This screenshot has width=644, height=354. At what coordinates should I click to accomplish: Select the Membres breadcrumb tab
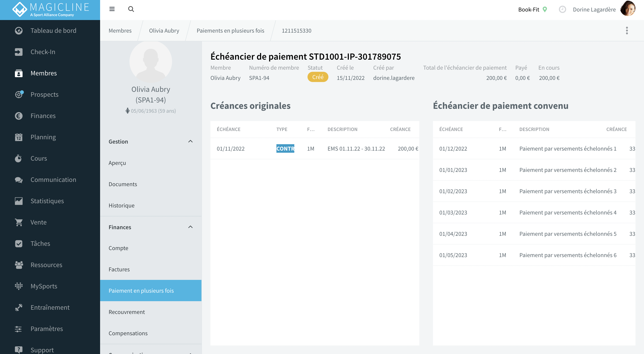120,30
